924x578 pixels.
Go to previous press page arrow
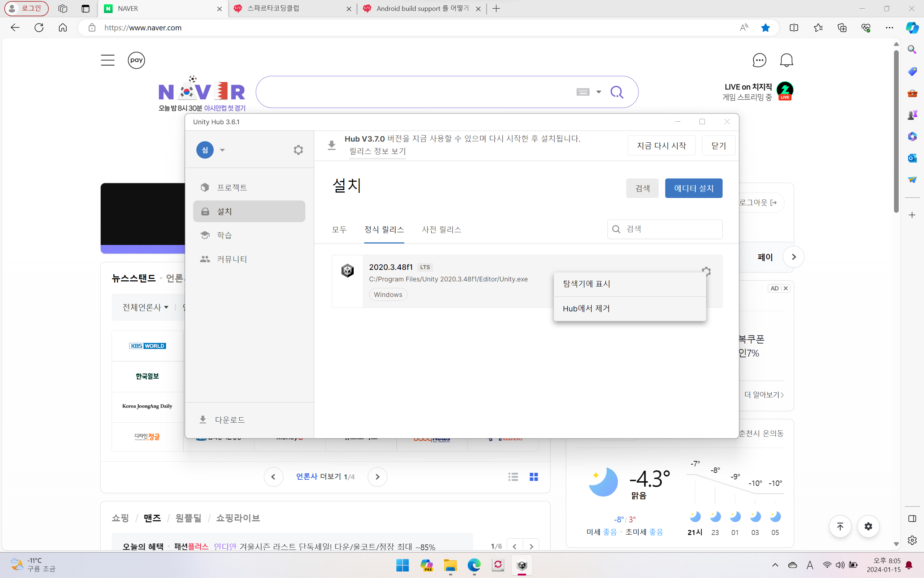[273, 477]
